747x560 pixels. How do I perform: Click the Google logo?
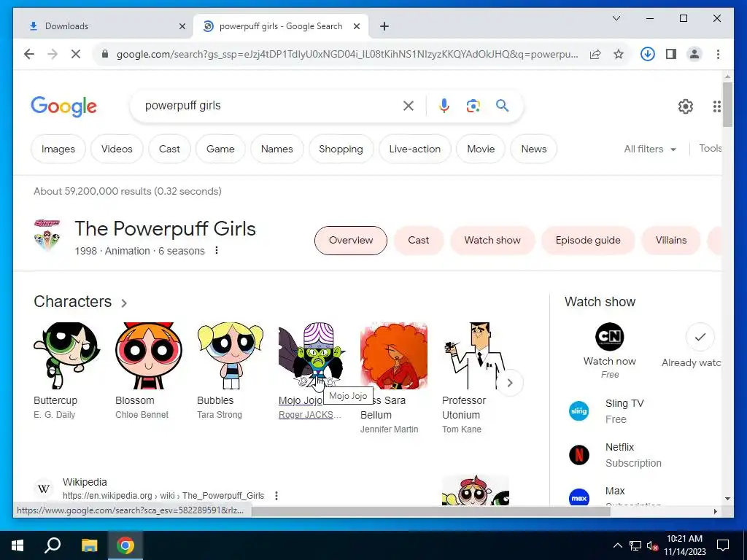pyautogui.click(x=64, y=106)
